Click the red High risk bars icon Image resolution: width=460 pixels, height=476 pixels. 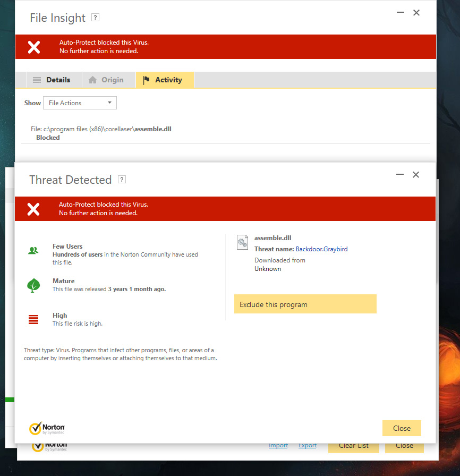point(33,319)
